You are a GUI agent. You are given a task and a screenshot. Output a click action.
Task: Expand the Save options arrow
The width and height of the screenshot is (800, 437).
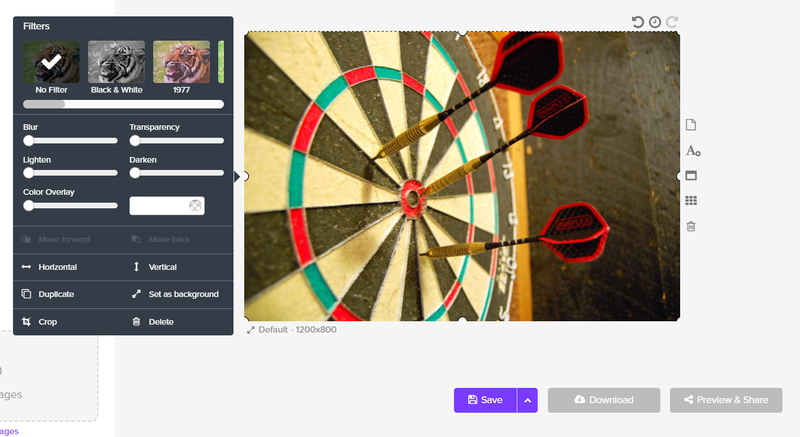[x=527, y=400]
